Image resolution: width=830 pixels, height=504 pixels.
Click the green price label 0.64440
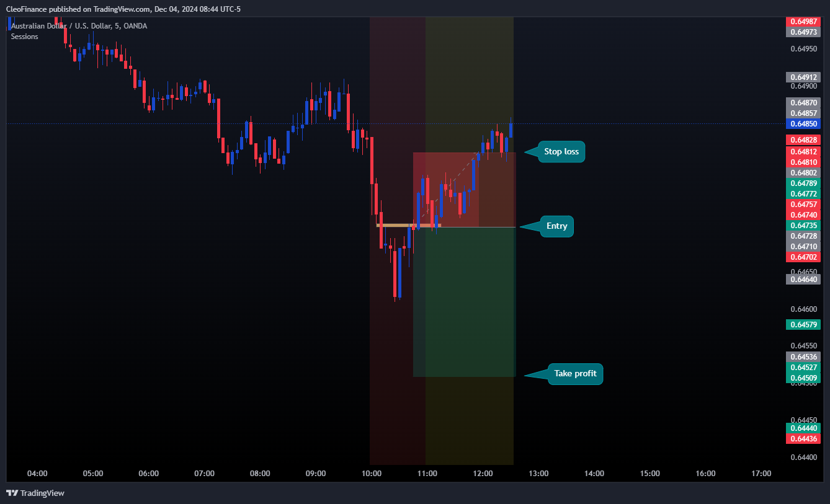coord(803,428)
